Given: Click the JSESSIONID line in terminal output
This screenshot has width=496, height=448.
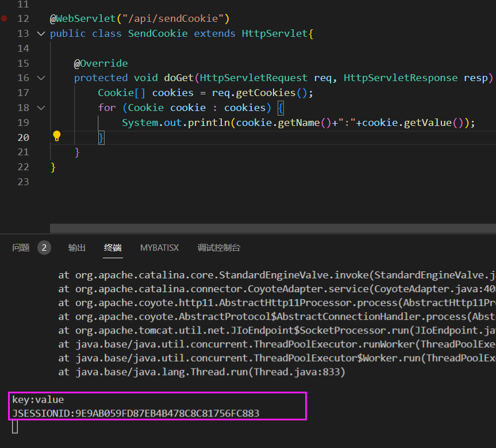Looking at the screenshot, I should 136,413.
